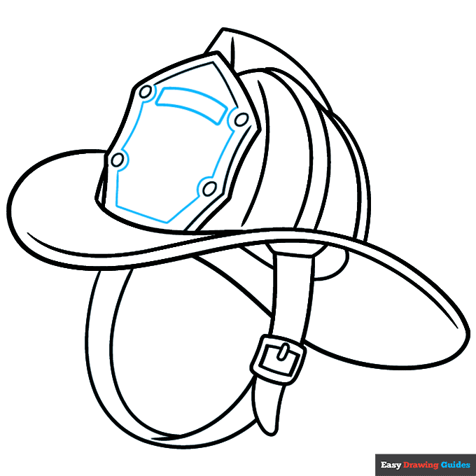Click the top-right rivet on helmet shield

(241, 120)
